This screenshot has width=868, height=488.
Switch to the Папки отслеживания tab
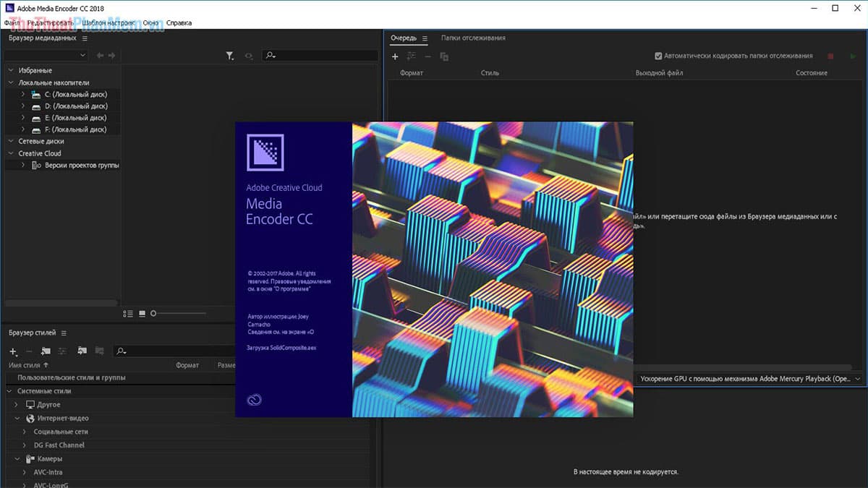pos(473,38)
